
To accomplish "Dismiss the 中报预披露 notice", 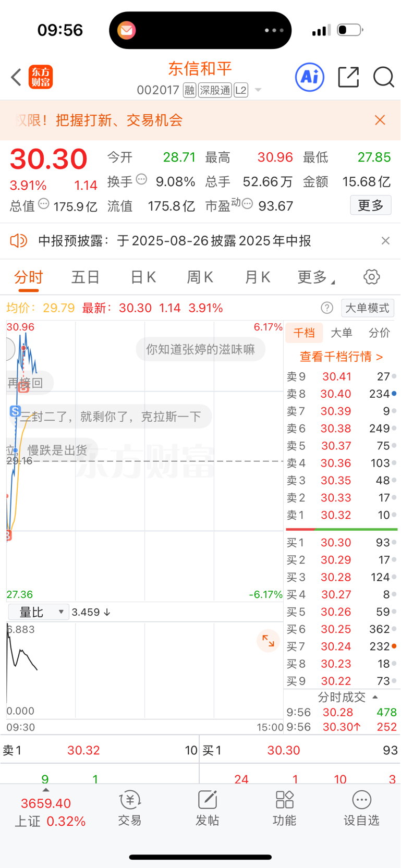I will point(385,240).
